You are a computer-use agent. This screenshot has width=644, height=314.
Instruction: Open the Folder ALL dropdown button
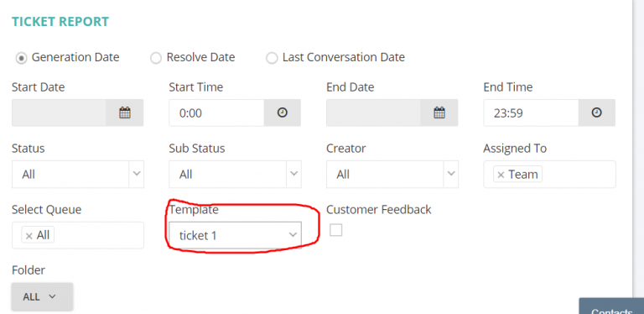tap(42, 296)
